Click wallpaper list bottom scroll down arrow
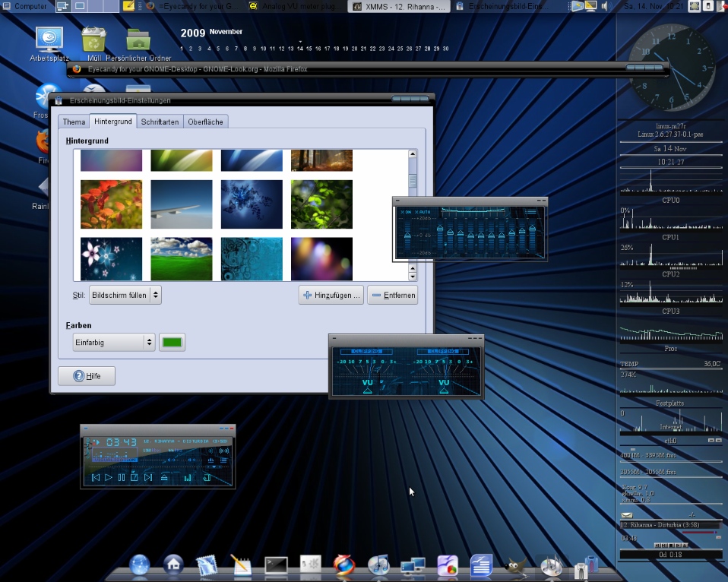Image resolution: width=728 pixels, height=582 pixels. [x=413, y=277]
